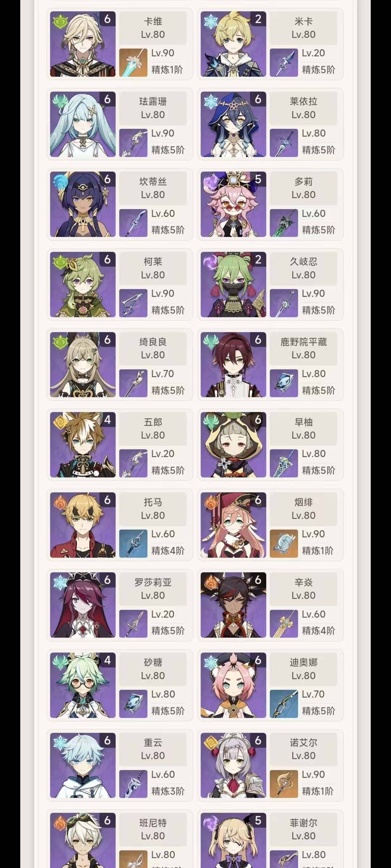Select 砂糖 character portrait
391x868 pixels.
pyautogui.click(x=83, y=685)
